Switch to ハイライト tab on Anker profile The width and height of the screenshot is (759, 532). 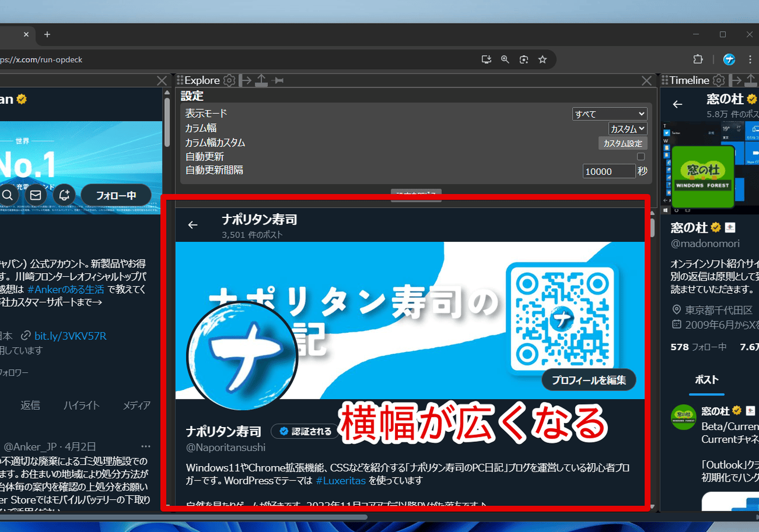pos(81,405)
